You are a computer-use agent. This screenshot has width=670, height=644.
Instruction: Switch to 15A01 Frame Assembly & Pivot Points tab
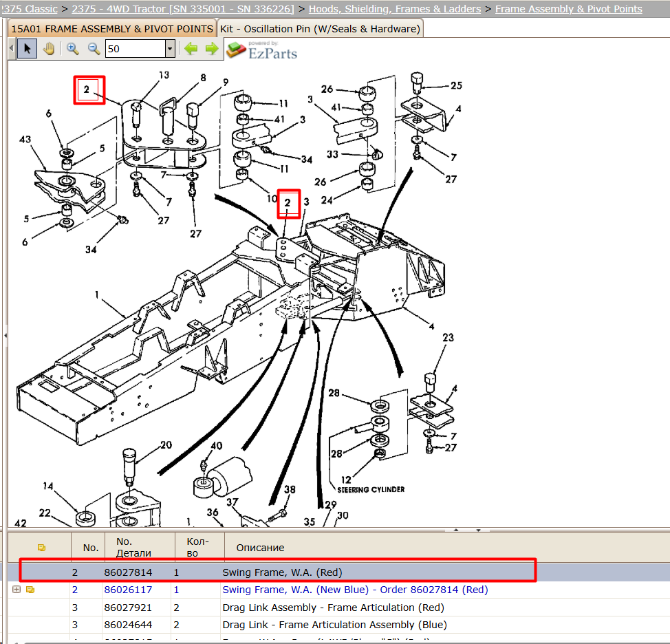click(x=112, y=29)
